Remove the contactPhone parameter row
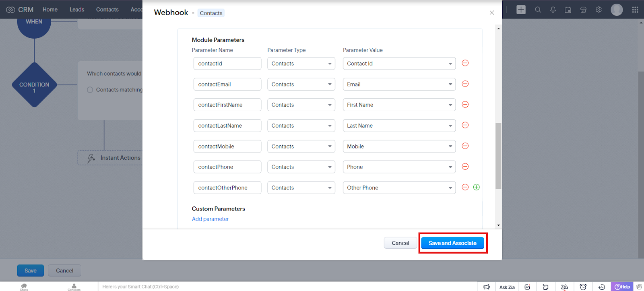Viewport: 644px width, 291px height. click(x=465, y=167)
